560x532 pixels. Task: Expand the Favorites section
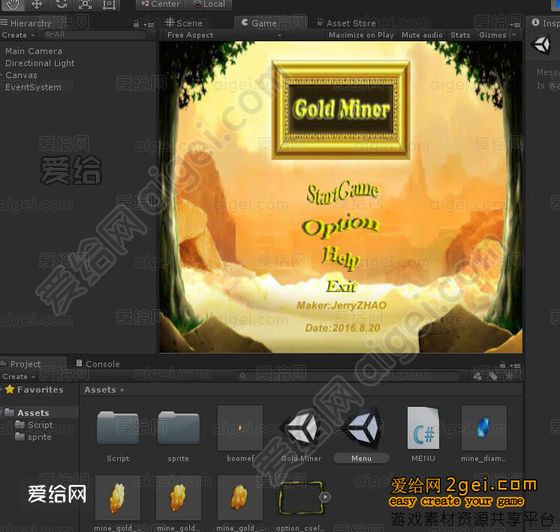(2, 390)
